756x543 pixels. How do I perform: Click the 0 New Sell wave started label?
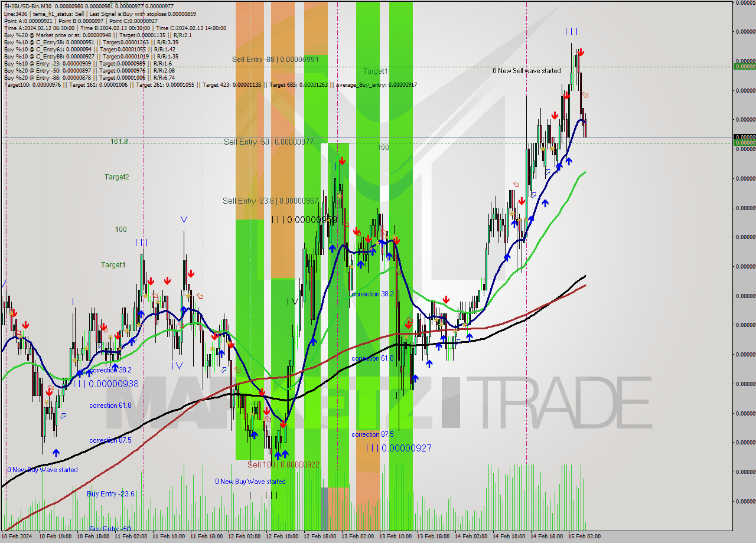pos(527,71)
